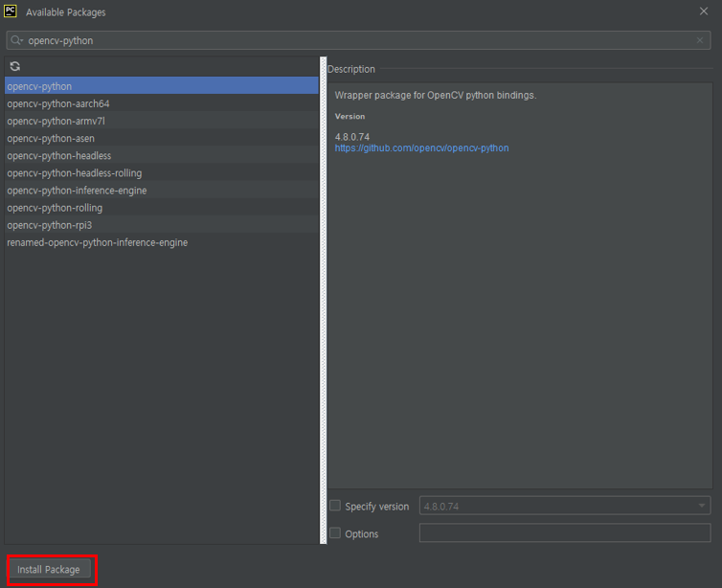
Task: Click the version text 4.8.0.74 in description
Action: (x=351, y=137)
